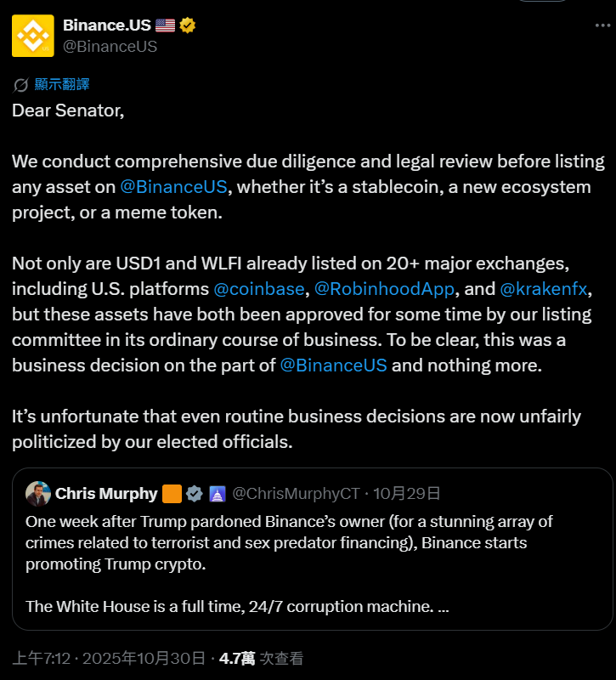Screen dimensions: 616x680
Task: Open the @BinanceUS handle under the name
Action: (x=110, y=47)
